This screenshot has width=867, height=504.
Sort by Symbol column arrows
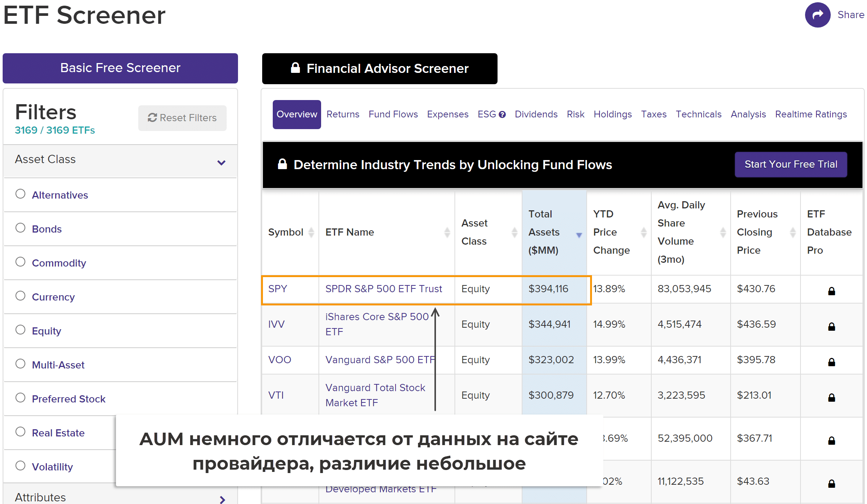pyautogui.click(x=311, y=232)
